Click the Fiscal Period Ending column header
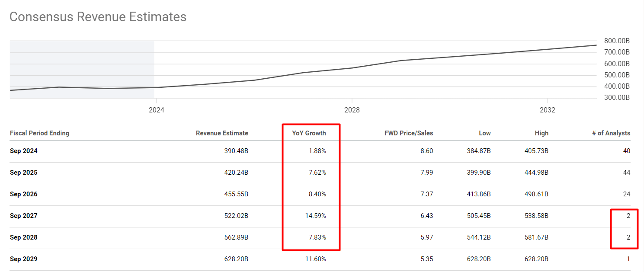This screenshot has width=644, height=272. 39,133
